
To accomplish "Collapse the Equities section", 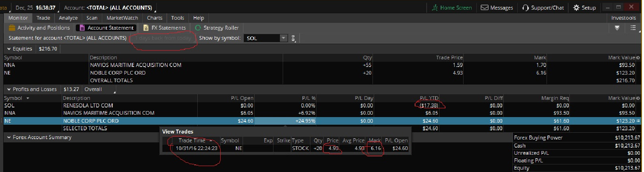I will (x=9, y=49).
